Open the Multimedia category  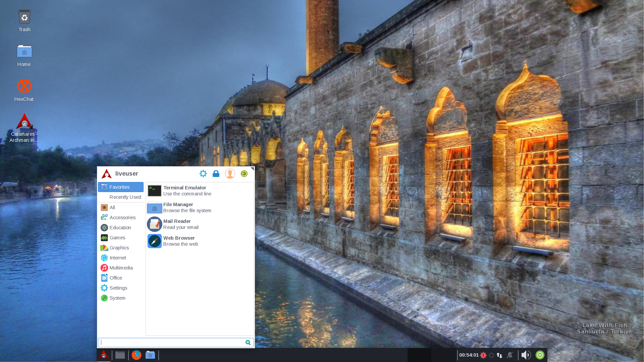[121, 268]
